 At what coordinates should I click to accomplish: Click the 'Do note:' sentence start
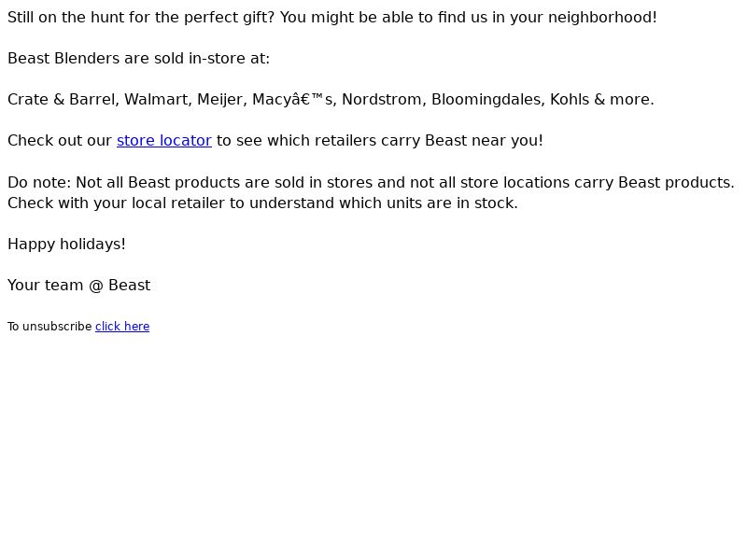pyautogui.click(x=37, y=182)
